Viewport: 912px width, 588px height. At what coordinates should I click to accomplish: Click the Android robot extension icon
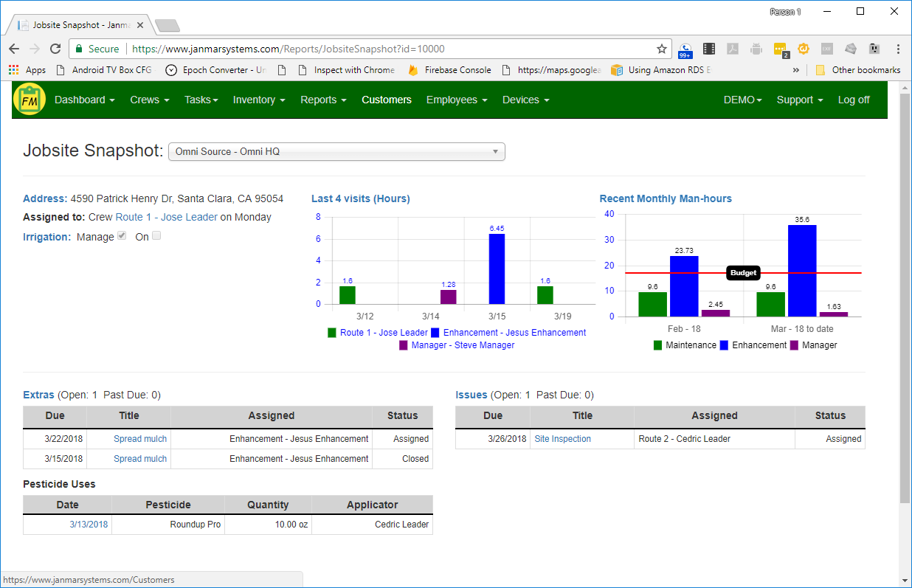pyautogui.click(x=756, y=48)
